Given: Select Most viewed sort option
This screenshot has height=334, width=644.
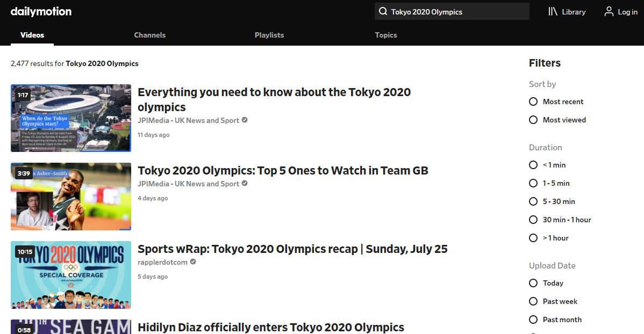Looking at the screenshot, I should click(x=533, y=120).
